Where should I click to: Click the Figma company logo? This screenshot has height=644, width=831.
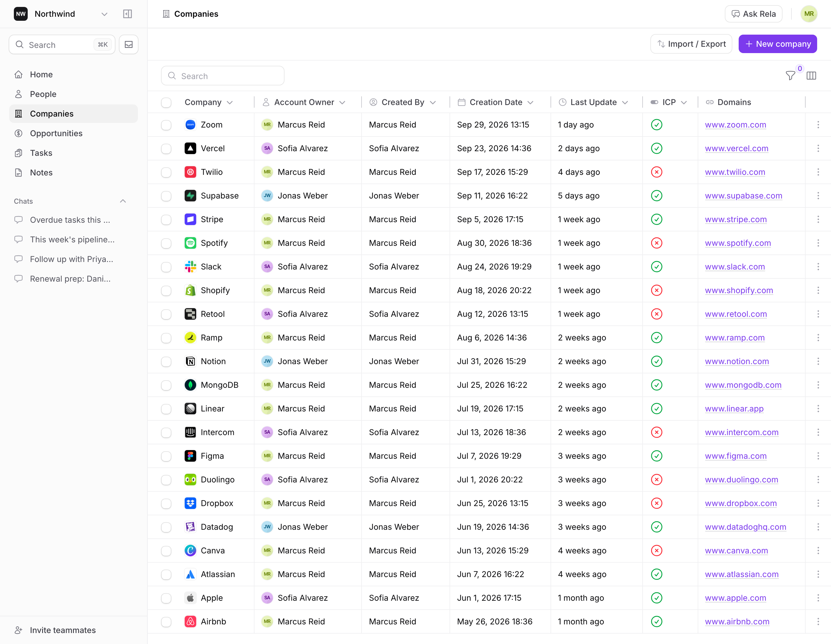(x=190, y=456)
